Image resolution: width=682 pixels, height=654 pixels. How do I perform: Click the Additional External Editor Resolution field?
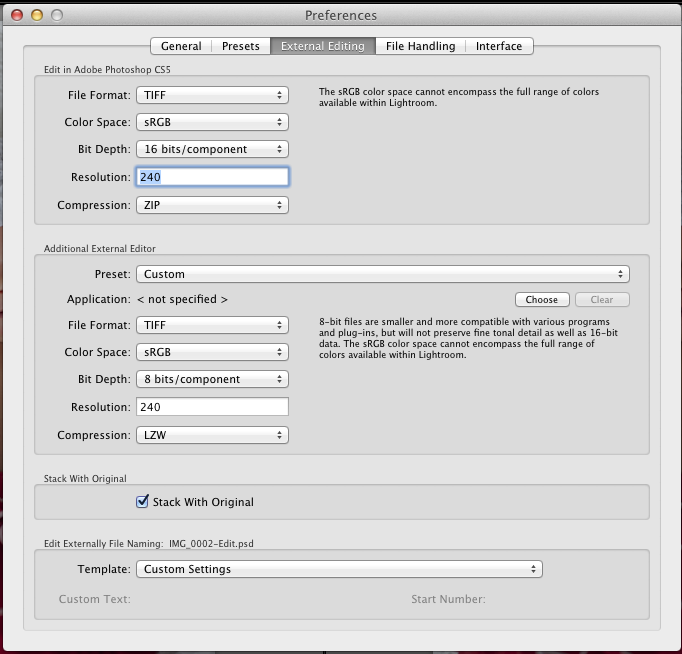pos(211,407)
